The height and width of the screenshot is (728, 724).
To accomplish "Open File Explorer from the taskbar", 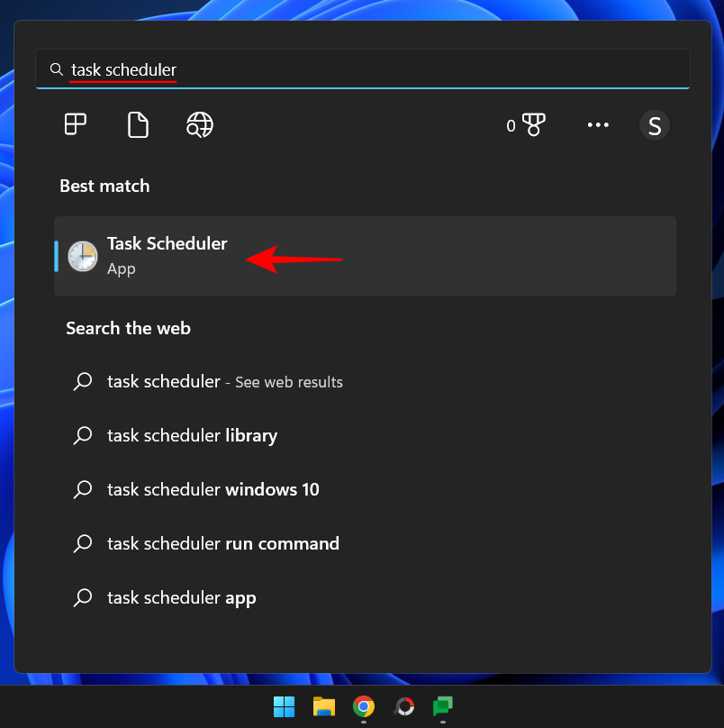I will tap(324, 706).
